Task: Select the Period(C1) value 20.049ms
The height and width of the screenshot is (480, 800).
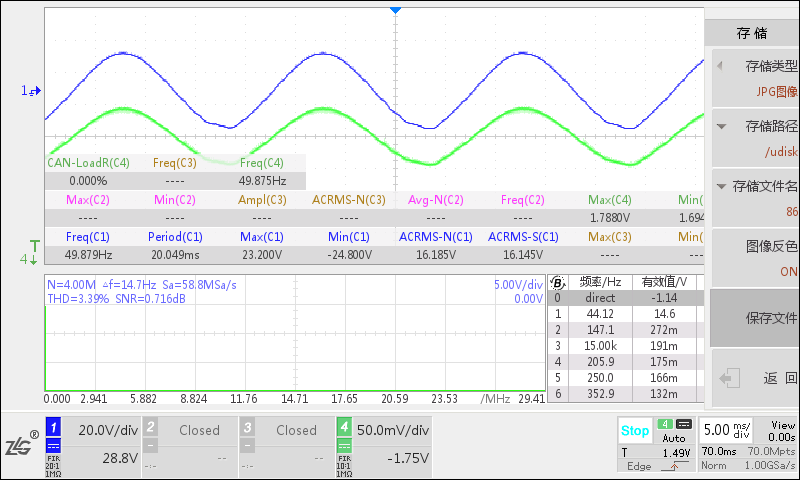Action: pos(175,255)
